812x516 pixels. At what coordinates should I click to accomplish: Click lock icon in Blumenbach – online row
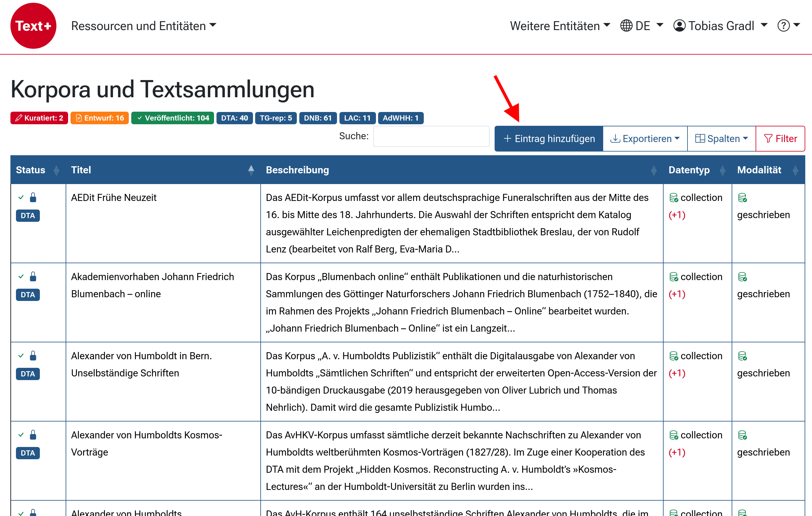(33, 276)
